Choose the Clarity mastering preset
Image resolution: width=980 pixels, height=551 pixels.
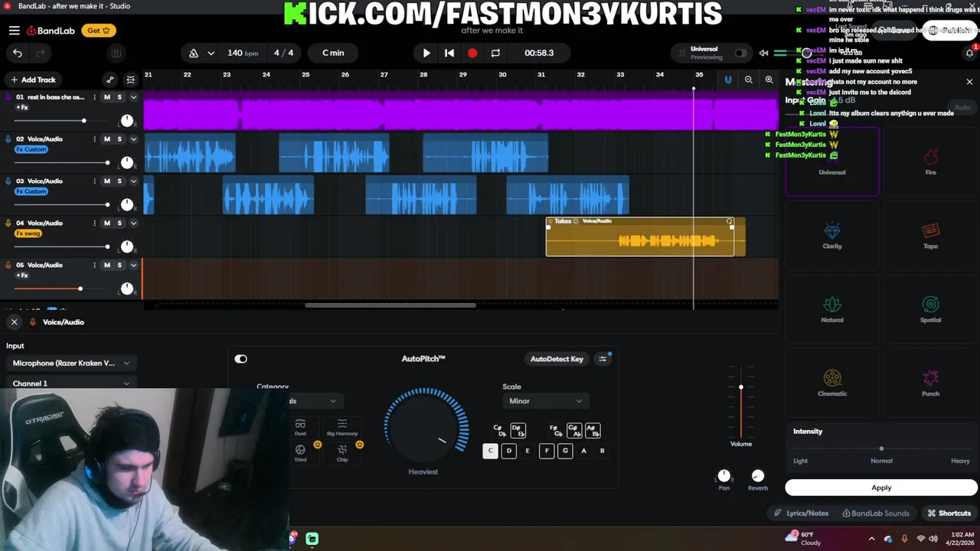tap(832, 236)
